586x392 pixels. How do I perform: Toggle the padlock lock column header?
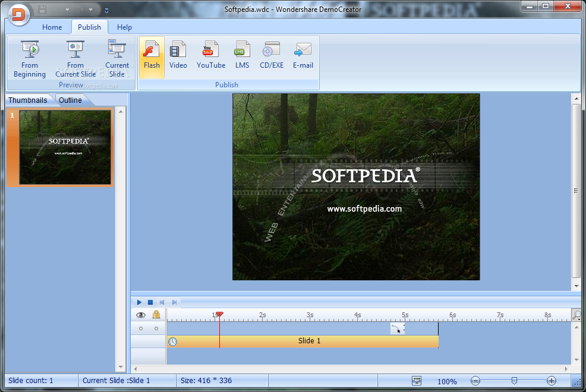coord(156,315)
